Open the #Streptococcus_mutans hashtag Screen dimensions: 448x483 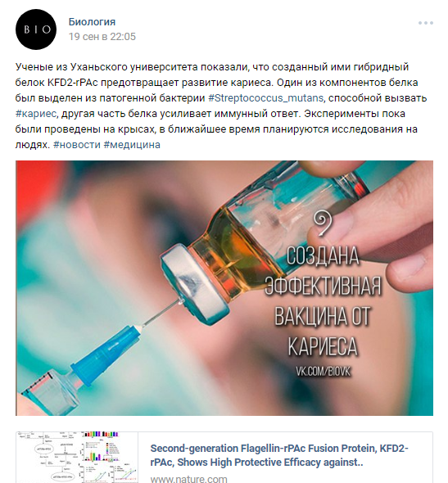(265, 98)
